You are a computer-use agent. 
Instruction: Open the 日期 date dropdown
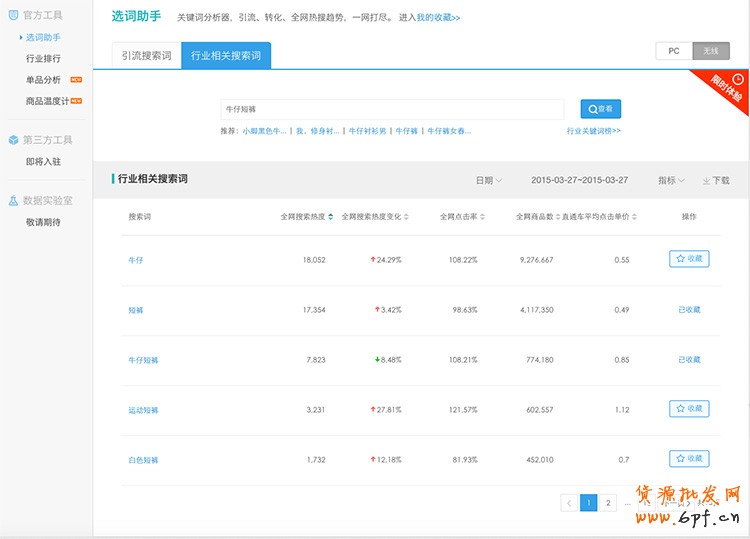pyautogui.click(x=488, y=181)
